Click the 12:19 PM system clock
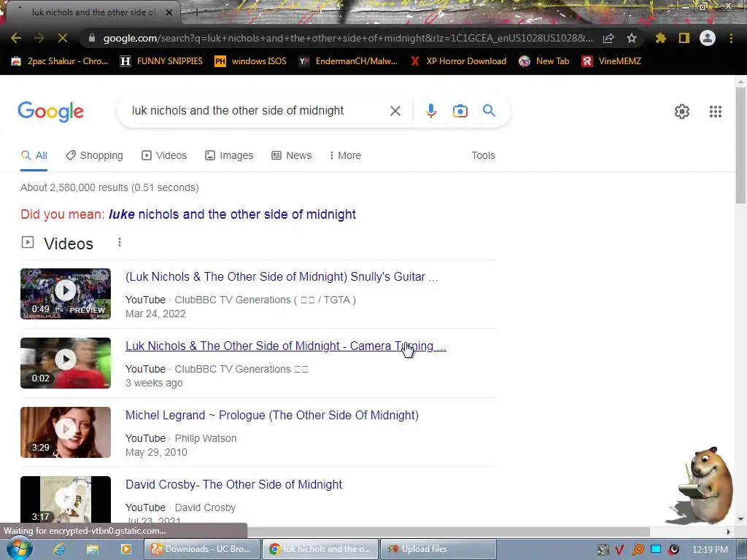The width and height of the screenshot is (747, 560). tap(710, 550)
